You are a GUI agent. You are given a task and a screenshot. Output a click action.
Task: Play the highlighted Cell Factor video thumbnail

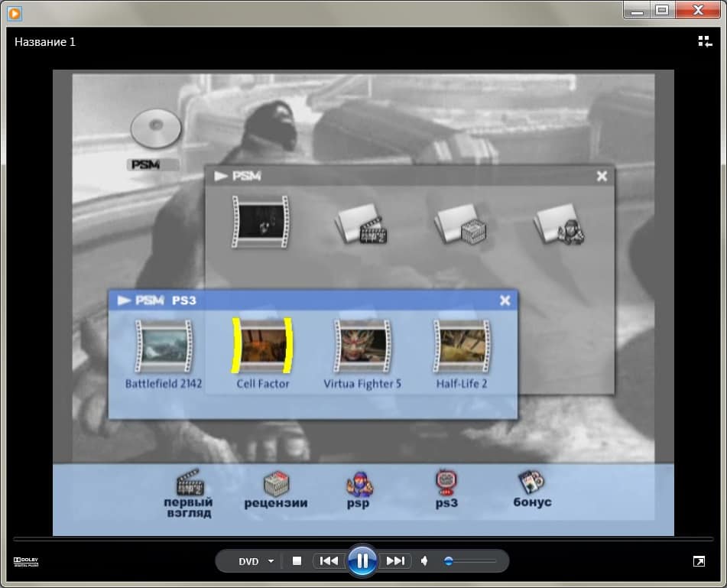[262, 346]
